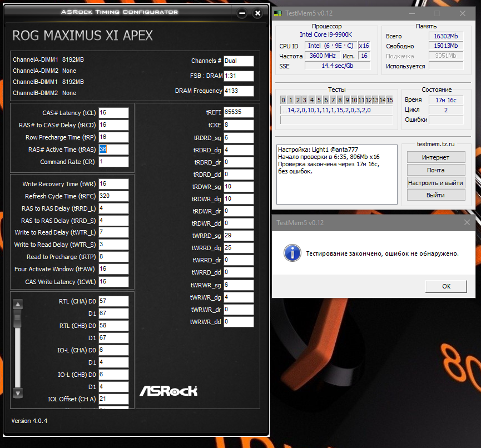Click the Частота value 3600 MHz
481x448 pixels.
pos(323,56)
